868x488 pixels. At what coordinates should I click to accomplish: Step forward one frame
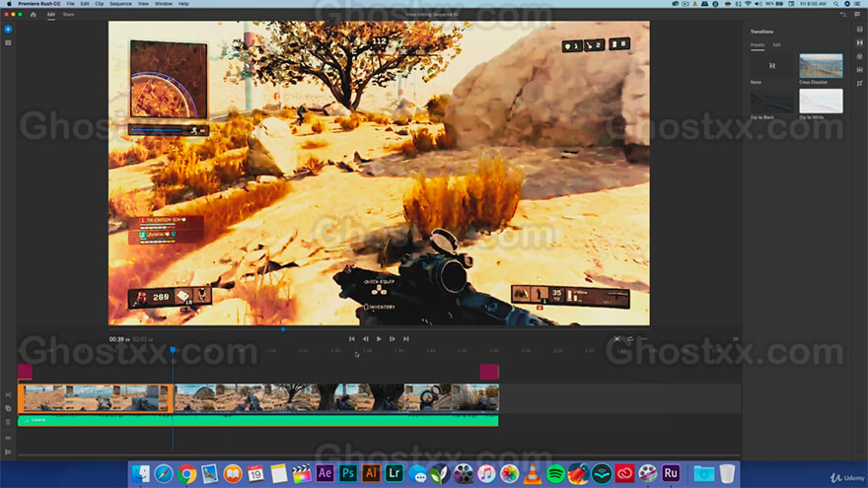(392, 338)
